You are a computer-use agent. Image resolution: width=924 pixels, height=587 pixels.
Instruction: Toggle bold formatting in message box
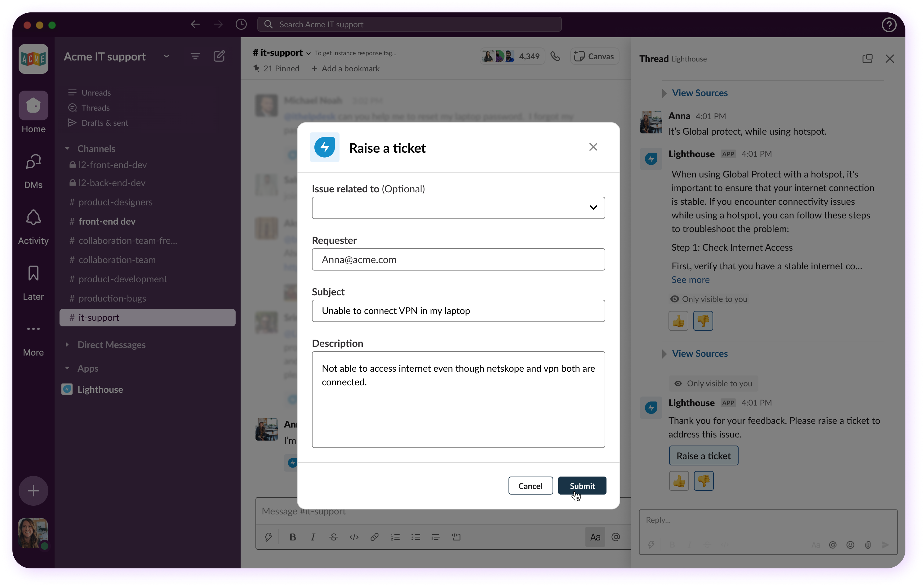(x=292, y=537)
